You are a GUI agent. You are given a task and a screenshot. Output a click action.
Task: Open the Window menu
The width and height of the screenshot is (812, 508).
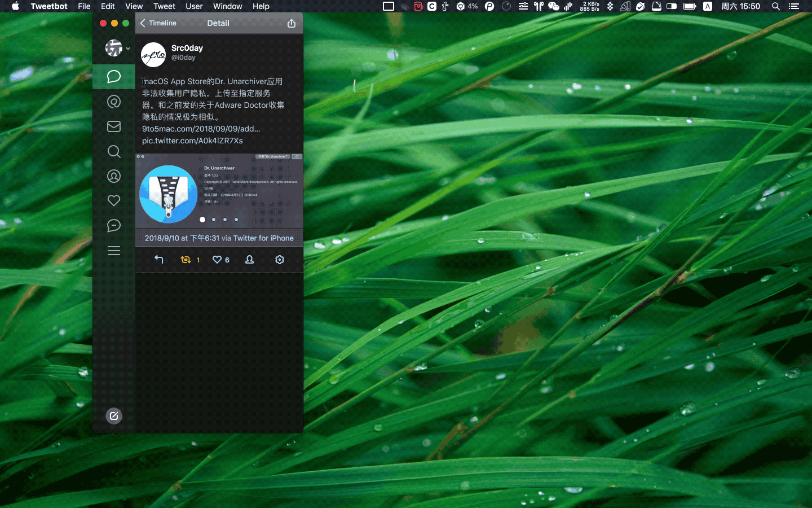click(x=228, y=6)
